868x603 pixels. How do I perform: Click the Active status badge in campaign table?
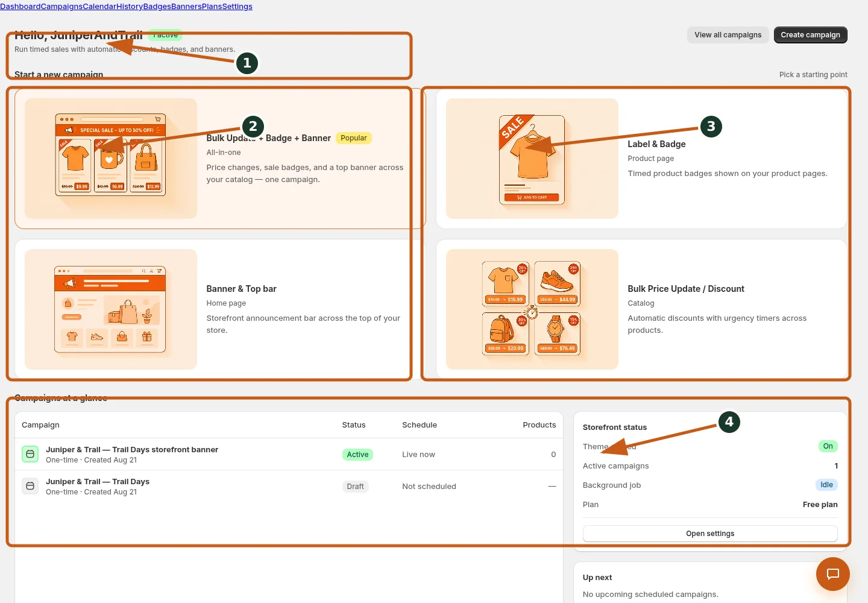(357, 455)
